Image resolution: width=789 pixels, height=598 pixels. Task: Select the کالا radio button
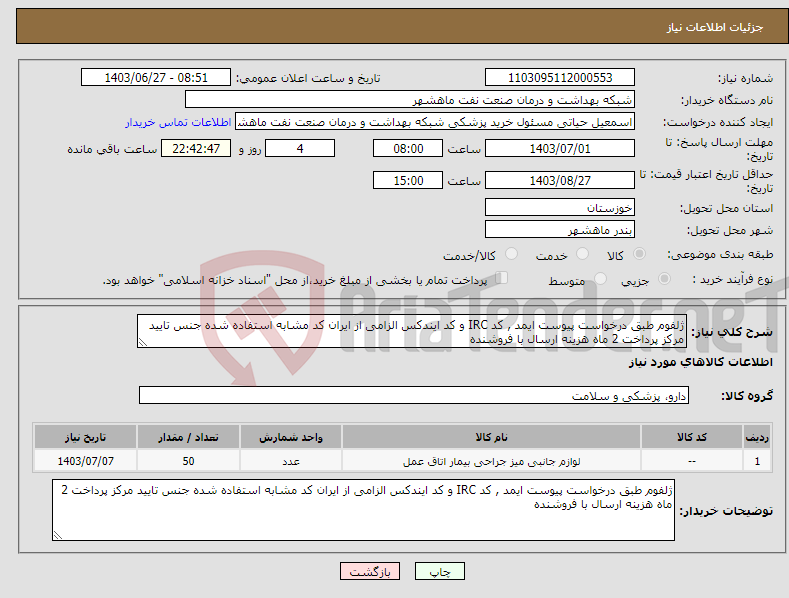(x=640, y=254)
